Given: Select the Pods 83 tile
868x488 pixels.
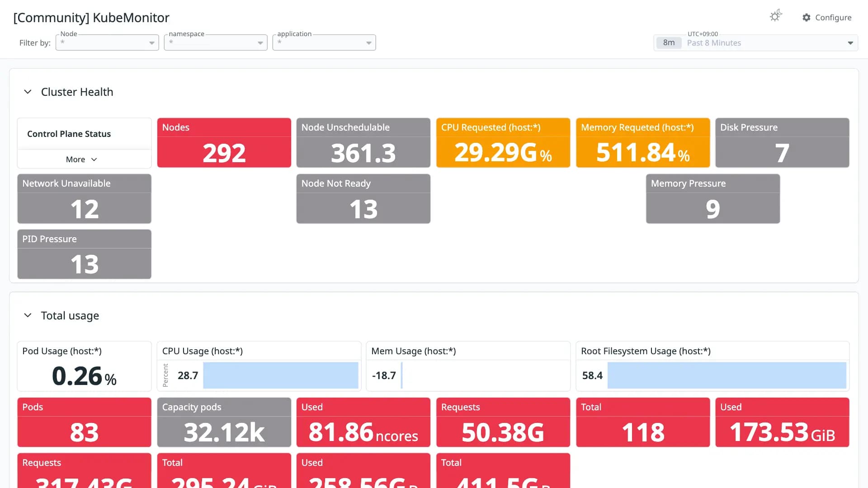Looking at the screenshot, I should click(x=85, y=422).
